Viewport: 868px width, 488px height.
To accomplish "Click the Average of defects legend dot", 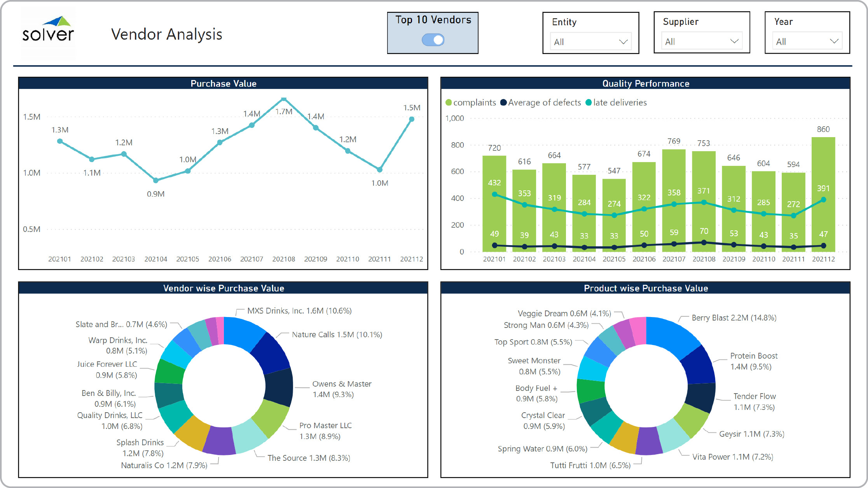I will 503,103.
